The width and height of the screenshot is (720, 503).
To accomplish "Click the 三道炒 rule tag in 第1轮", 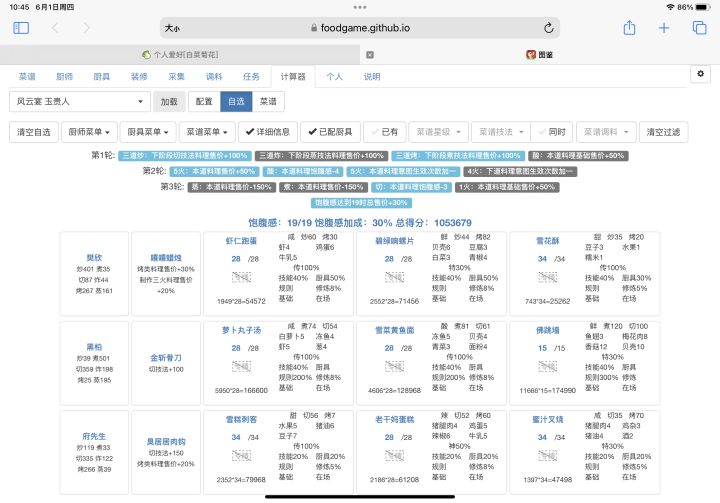I will 185,156.
